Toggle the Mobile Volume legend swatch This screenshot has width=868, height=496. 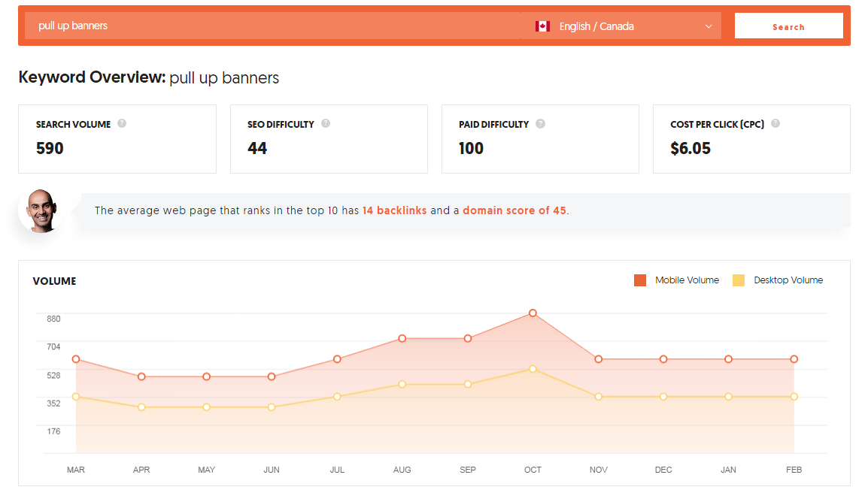coord(640,280)
